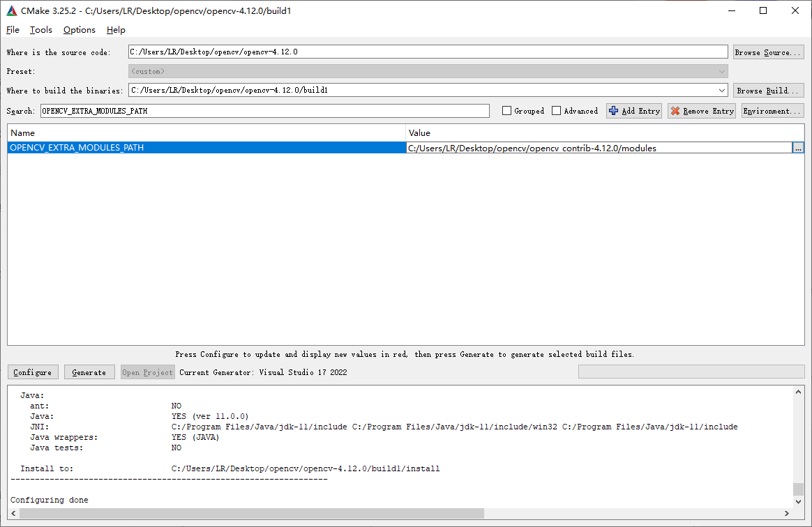Open the Options menu
Image resolution: width=812 pixels, height=527 pixels.
[80, 30]
